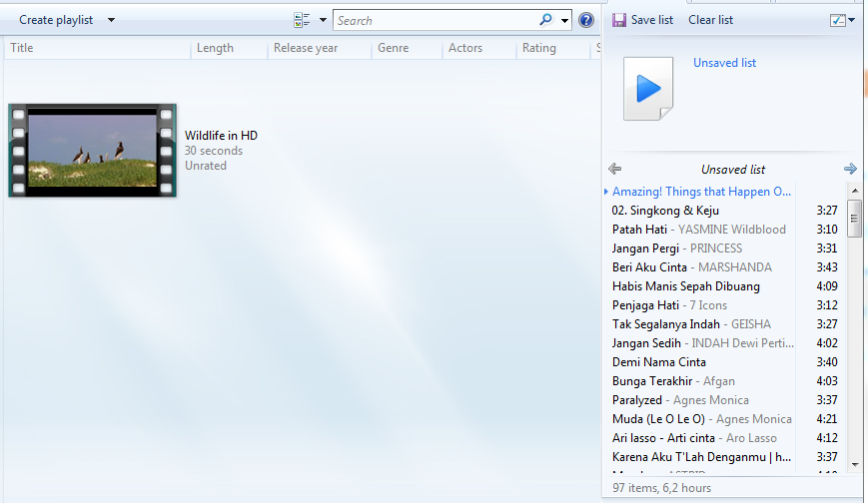Click the playlist scrollbar thumb
The height and width of the screenshot is (503, 868).
(855, 218)
